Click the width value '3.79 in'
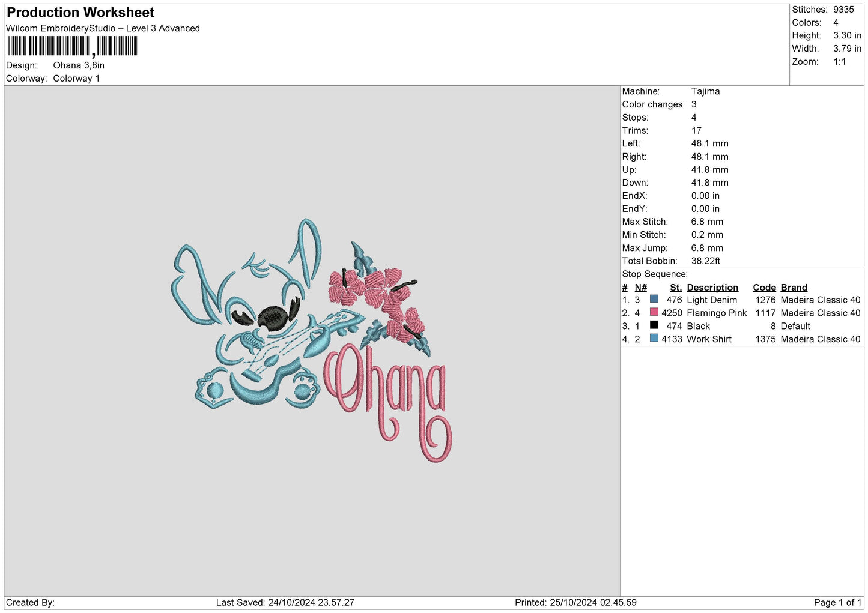Viewport: 868px width, 613px height. [847, 49]
